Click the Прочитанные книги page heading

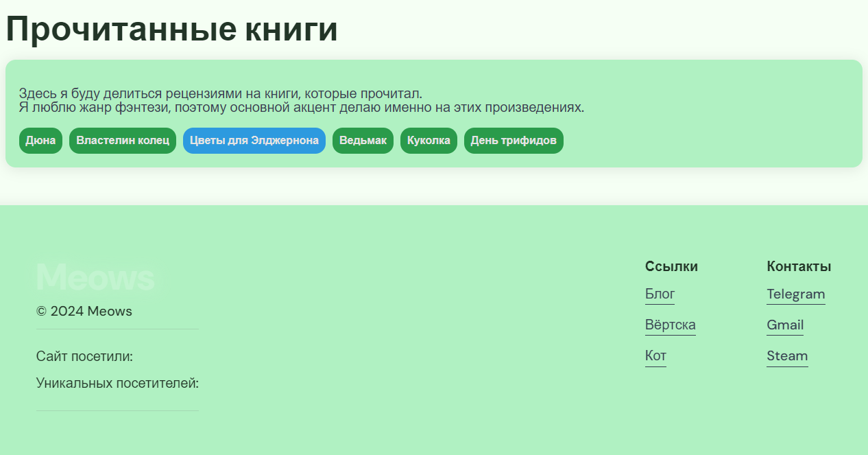(171, 30)
